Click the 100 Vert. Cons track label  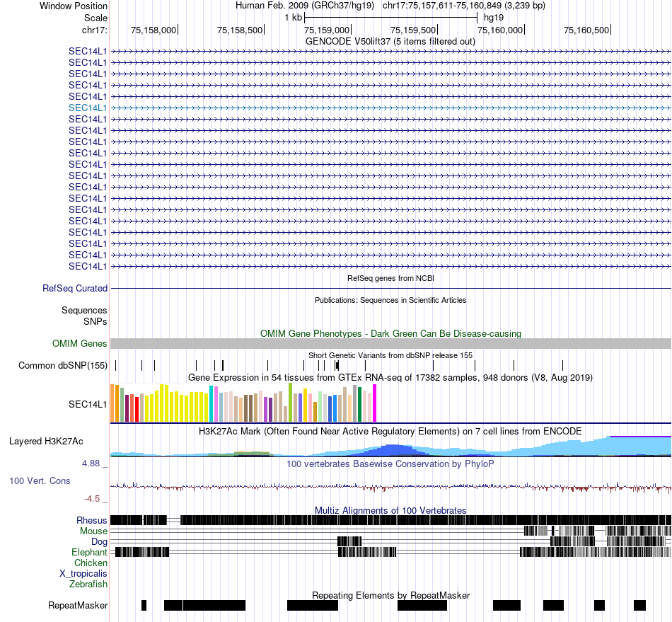pos(40,481)
